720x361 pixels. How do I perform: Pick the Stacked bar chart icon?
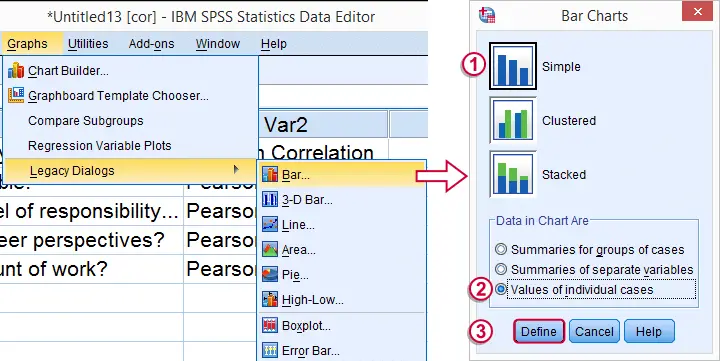tap(512, 175)
